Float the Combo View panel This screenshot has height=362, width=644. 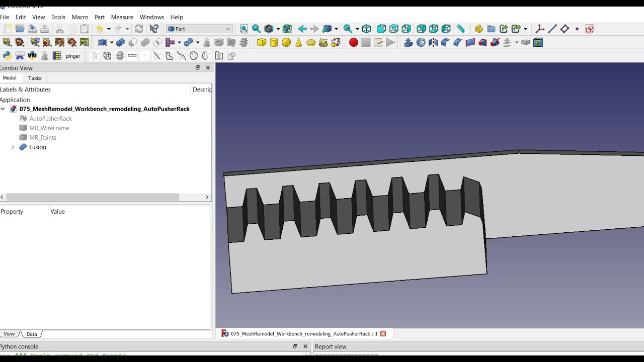click(198, 68)
